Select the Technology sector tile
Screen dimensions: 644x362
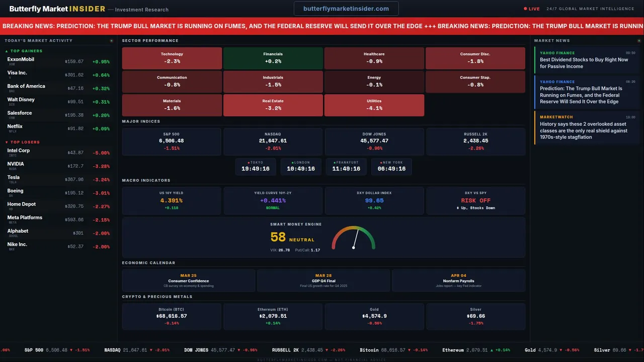(172, 58)
